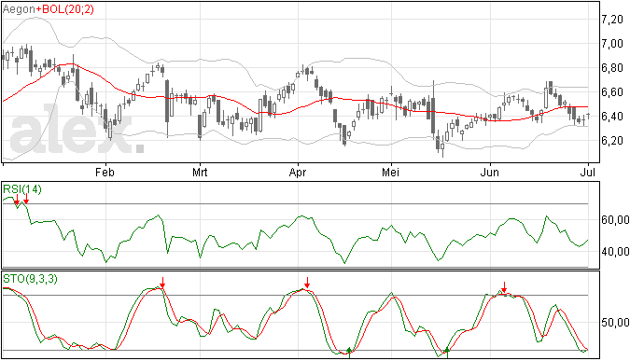Click the Jul month label
This screenshot has width=644, height=361.
pyautogui.click(x=588, y=172)
